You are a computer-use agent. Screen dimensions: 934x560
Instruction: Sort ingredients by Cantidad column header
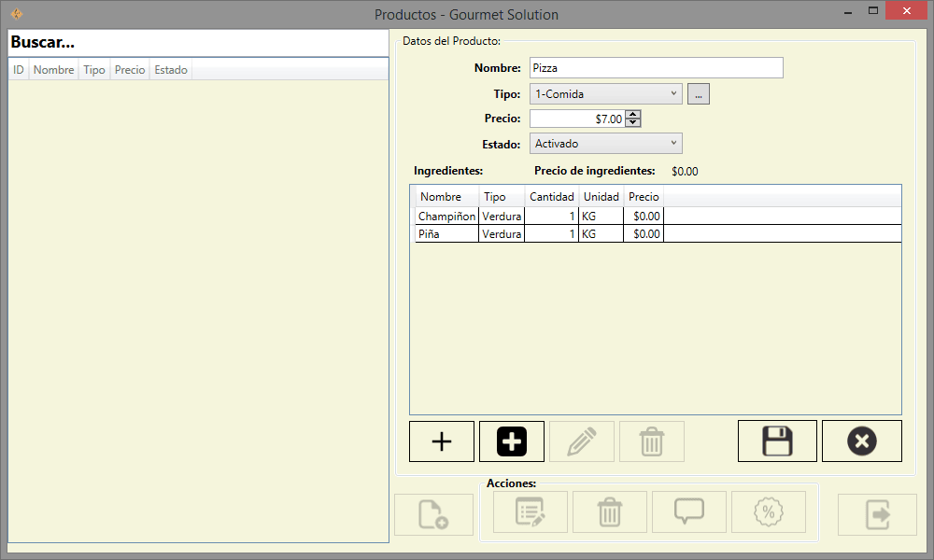click(551, 197)
